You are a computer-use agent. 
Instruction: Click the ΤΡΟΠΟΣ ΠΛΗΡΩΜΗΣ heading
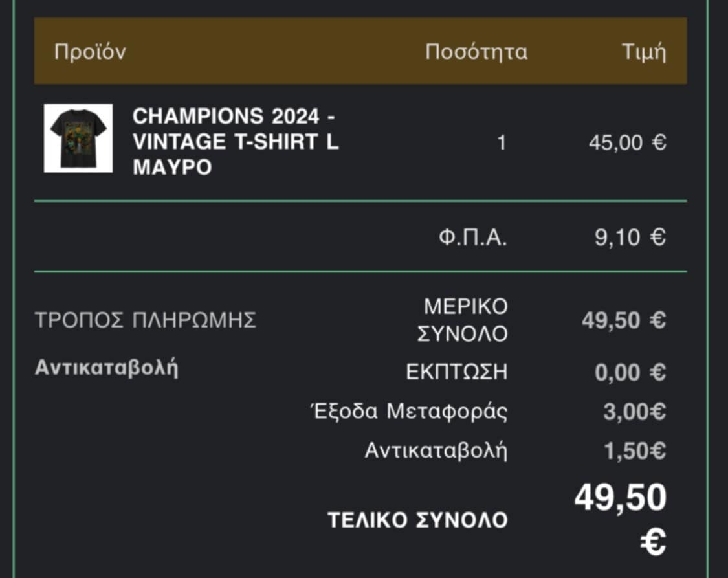click(x=146, y=320)
